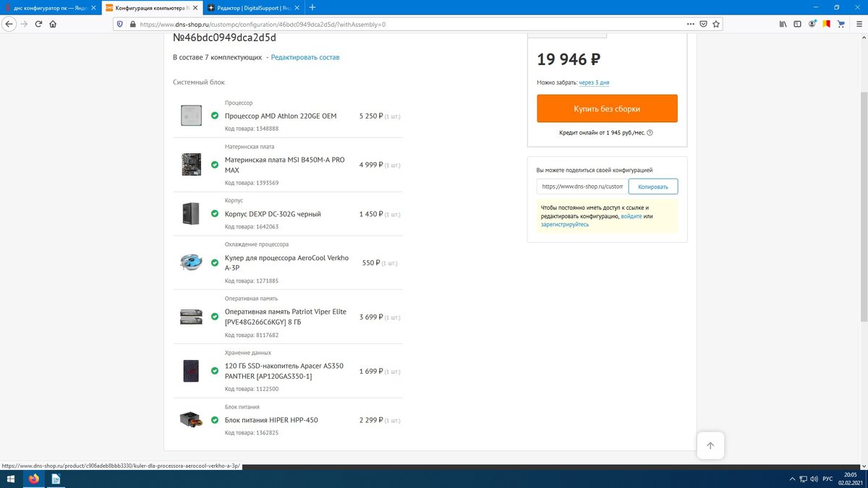Open page actions three-dot menu
The width and height of the screenshot is (868, 488).
(x=689, y=24)
